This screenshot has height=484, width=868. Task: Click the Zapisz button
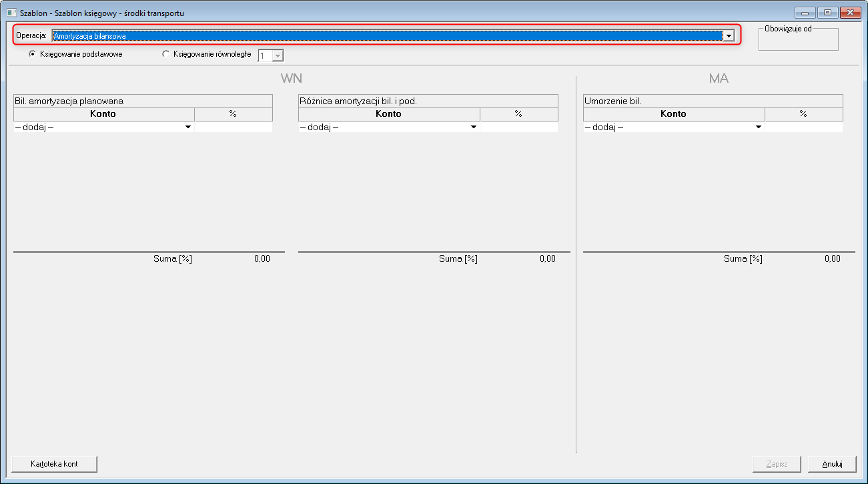click(777, 464)
